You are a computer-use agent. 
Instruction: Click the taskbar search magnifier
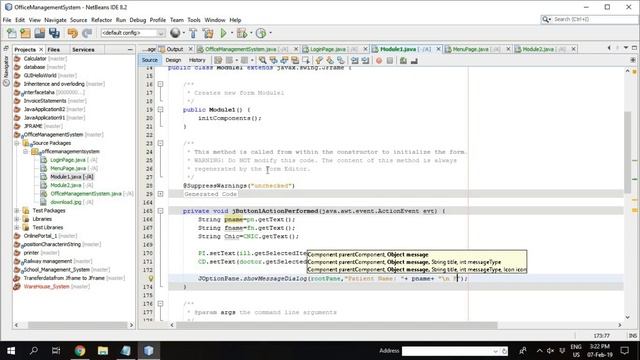click(34, 351)
